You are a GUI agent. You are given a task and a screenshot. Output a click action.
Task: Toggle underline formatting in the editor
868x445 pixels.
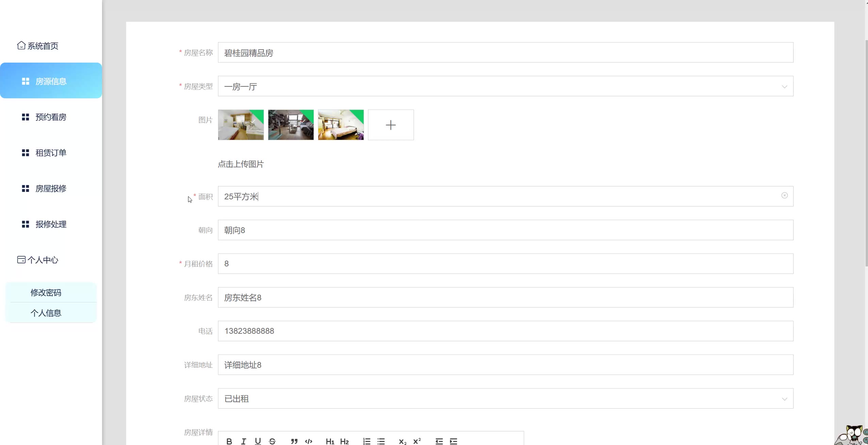258,441
